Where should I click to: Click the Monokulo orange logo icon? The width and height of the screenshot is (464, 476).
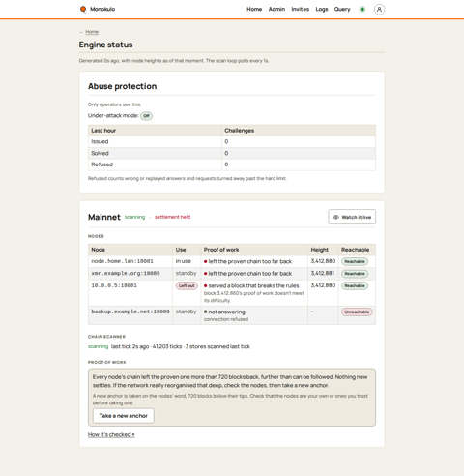click(x=83, y=9)
